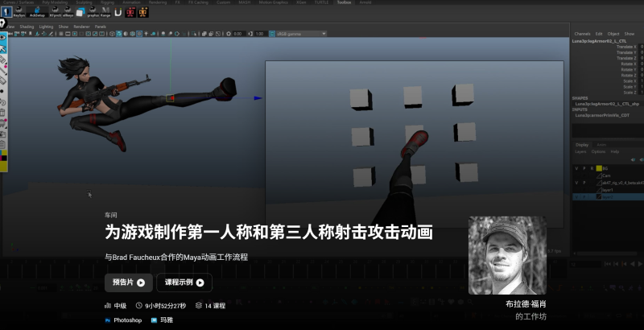Select the line tool in annotation toolbar
Screen dimensions: 644x330
pos(3,70)
